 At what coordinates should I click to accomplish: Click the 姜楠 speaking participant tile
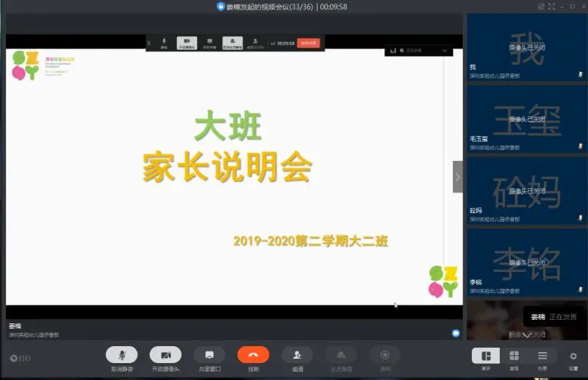click(526, 320)
